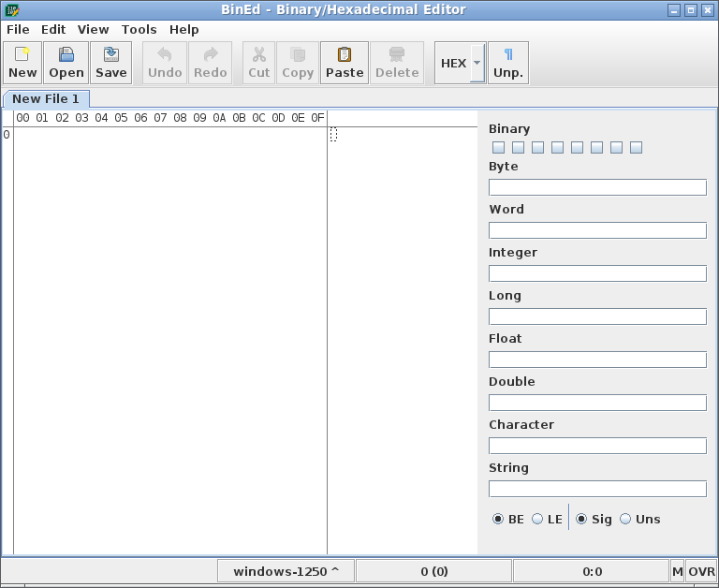Click the Float value input field
This screenshot has width=719, height=588.
(x=597, y=360)
